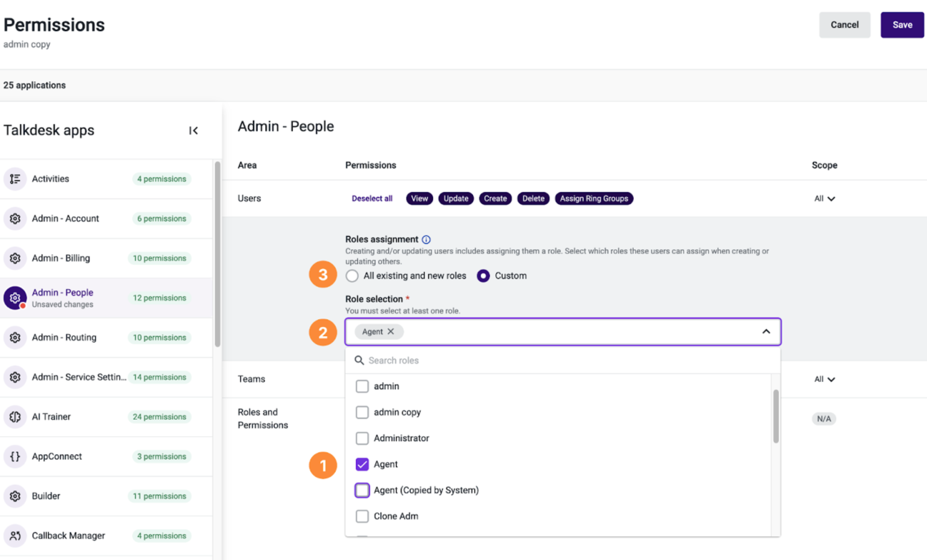This screenshot has height=560, width=927.
Task: Click the AppConnect braces icon
Action: [15, 456]
